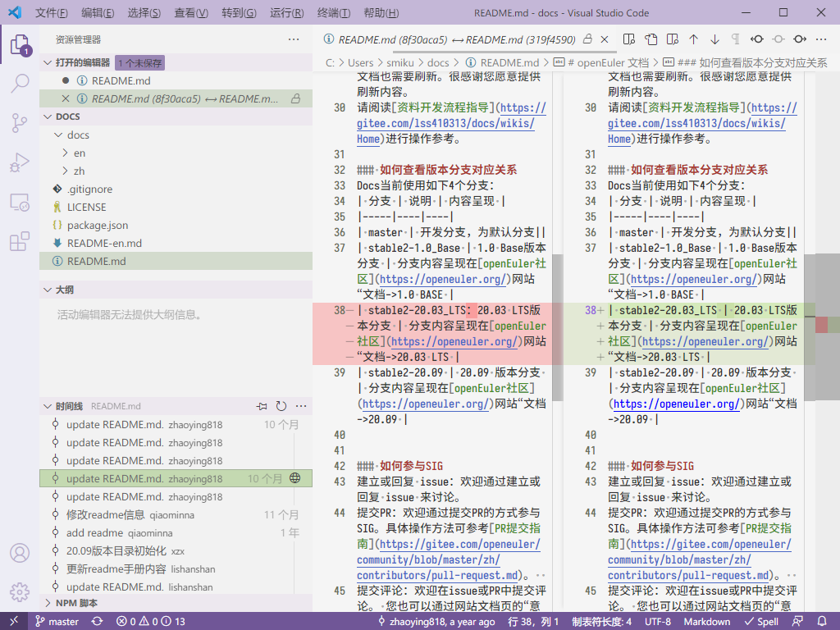Open the Explorer view in activity bar

coord(20,44)
